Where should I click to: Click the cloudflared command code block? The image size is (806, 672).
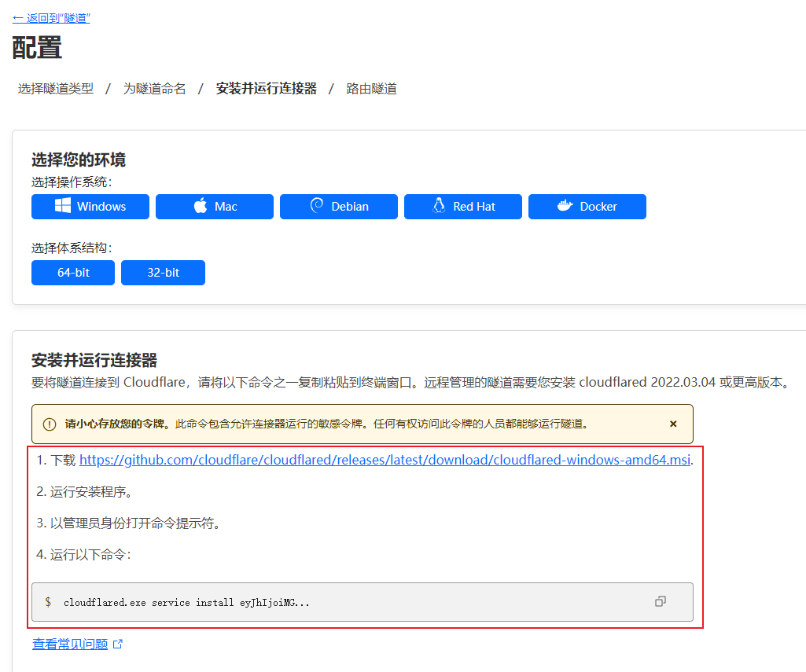(362, 601)
